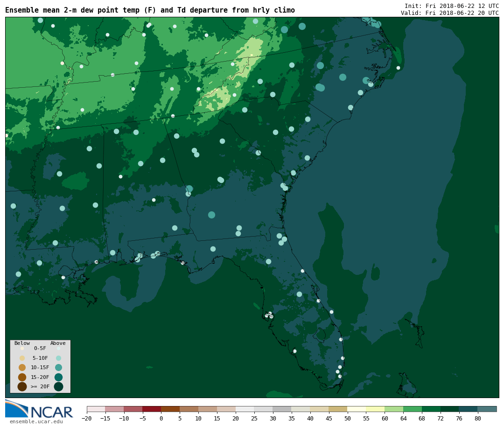Choose the Above 15-20F dark teal legend circle

(58, 377)
